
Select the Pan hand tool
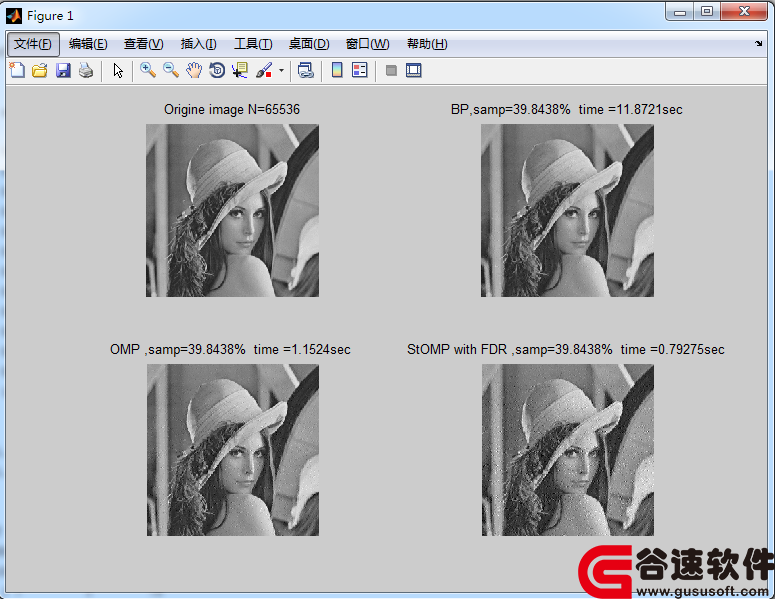(x=194, y=70)
